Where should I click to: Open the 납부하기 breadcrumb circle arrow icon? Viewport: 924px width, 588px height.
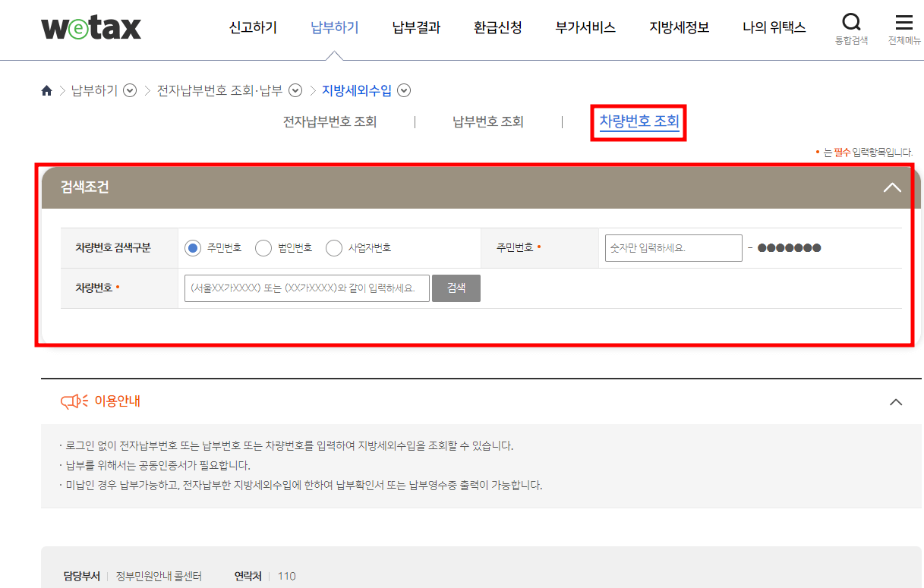point(129,90)
